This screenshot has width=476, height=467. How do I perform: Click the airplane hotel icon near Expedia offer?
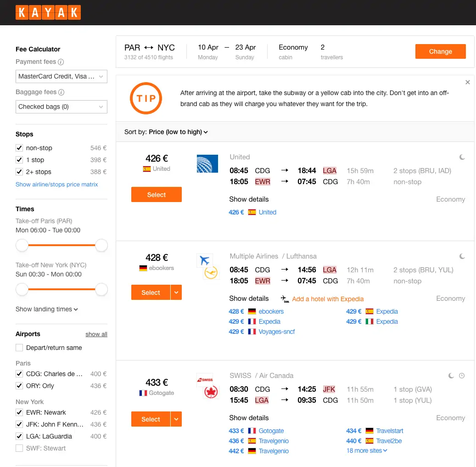pyautogui.click(x=285, y=299)
